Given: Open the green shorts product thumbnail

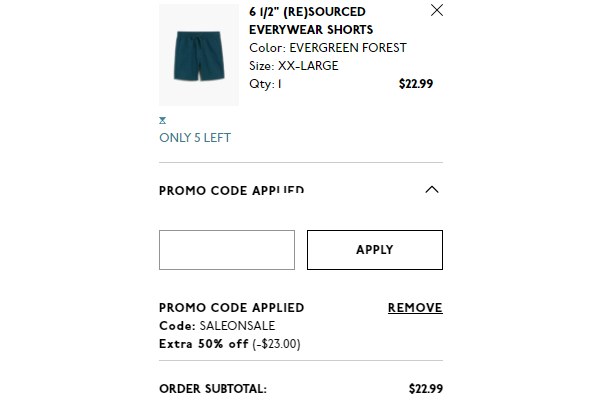Looking at the screenshot, I should pos(199,55).
